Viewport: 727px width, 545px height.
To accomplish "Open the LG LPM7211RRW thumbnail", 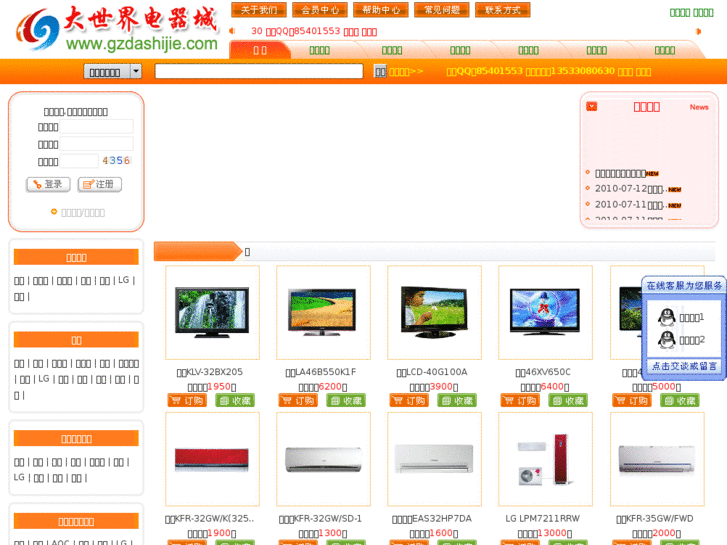I will click(x=545, y=459).
